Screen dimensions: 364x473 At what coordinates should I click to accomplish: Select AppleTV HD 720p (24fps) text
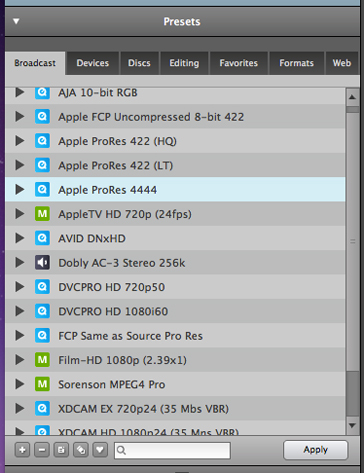coord(125,214)
